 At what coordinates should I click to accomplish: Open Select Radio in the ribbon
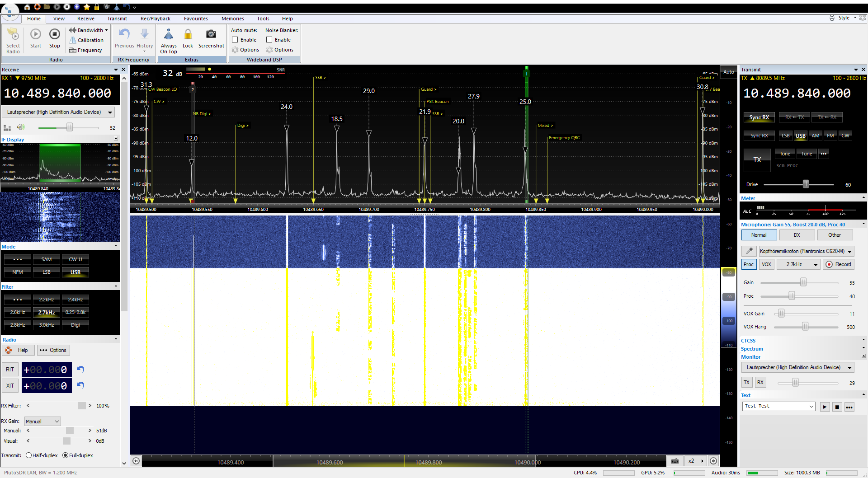(13, 41)
